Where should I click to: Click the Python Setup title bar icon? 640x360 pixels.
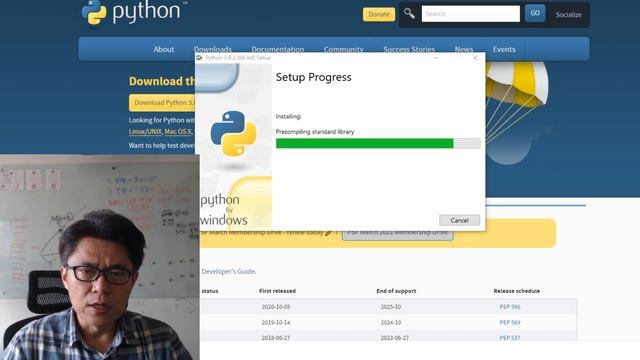199,58
